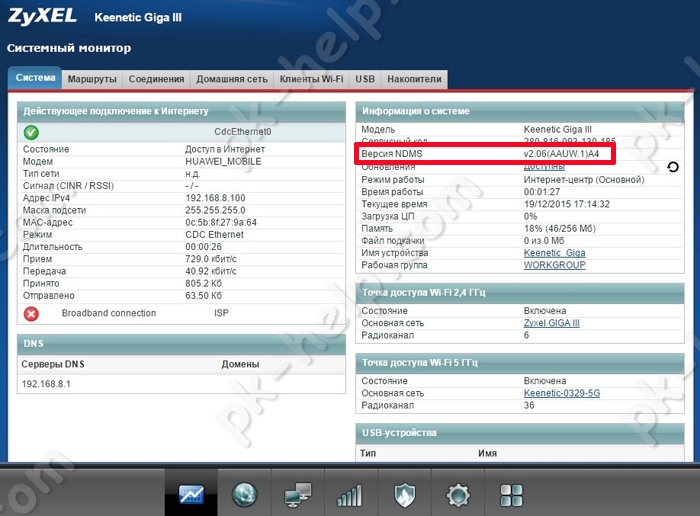
Task: Click the Домены column header in DNS
Action: (240, 364)
